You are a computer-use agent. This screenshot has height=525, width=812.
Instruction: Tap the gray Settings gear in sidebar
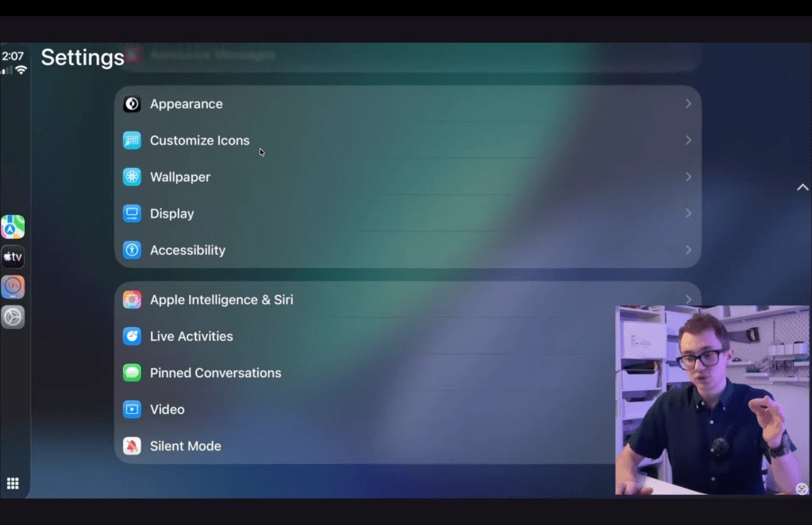pyautogui.click(x=13, y=317)
